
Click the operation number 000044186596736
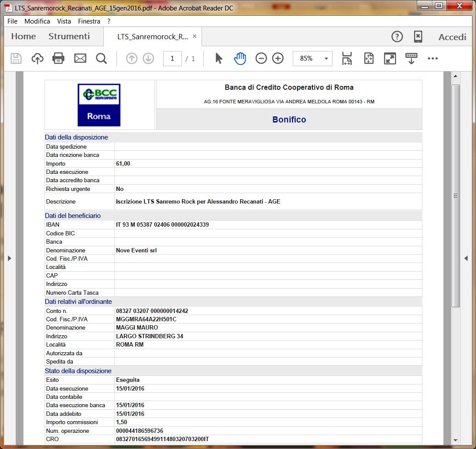coord(140,431)
